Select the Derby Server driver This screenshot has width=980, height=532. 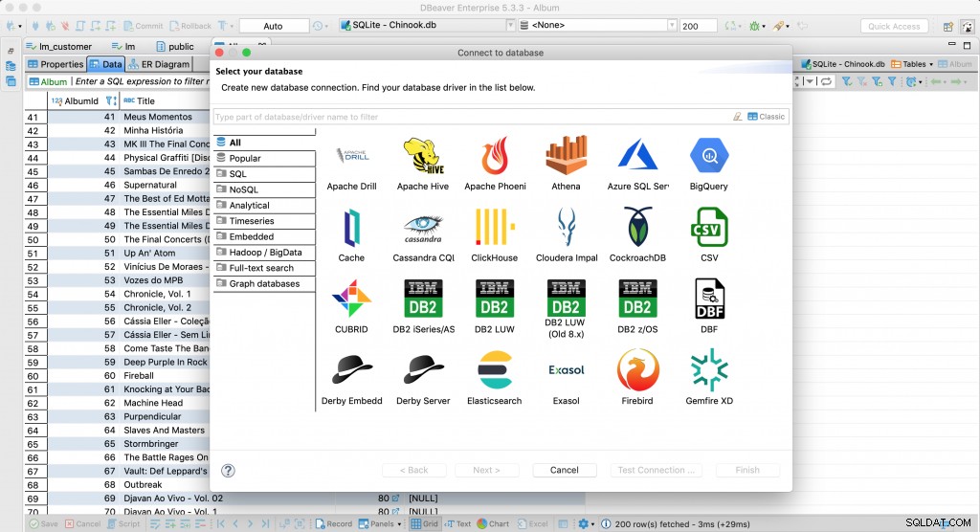pyautogui.click(x=423, y=370)
